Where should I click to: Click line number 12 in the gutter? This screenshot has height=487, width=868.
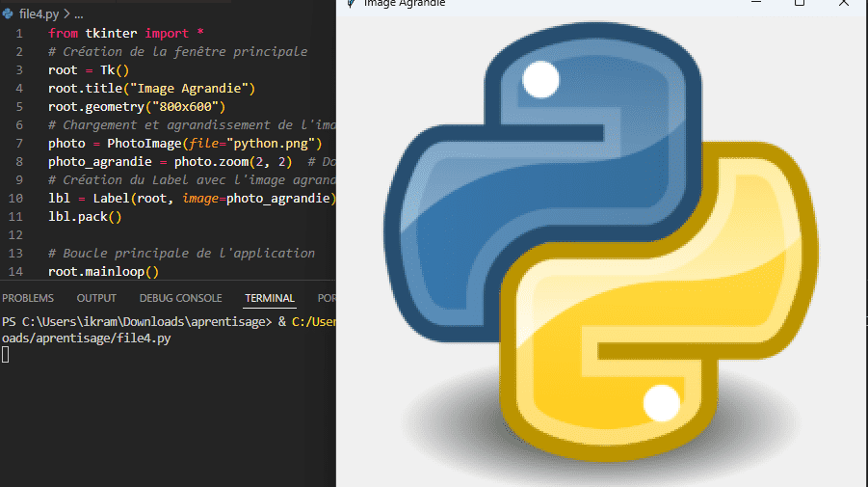point(15,235)
